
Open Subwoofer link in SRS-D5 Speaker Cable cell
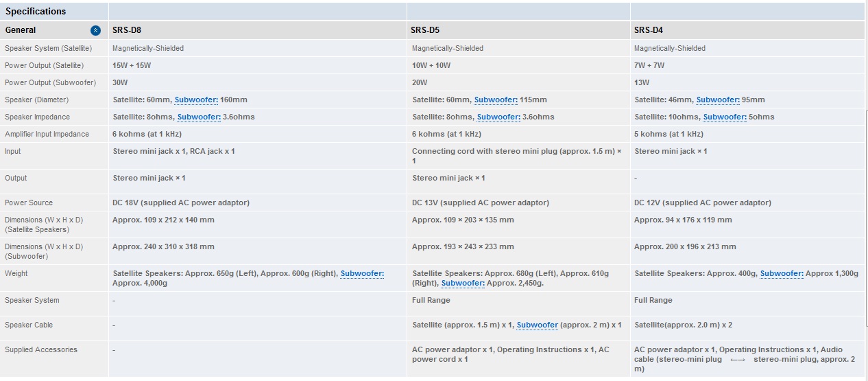point(538,325)
